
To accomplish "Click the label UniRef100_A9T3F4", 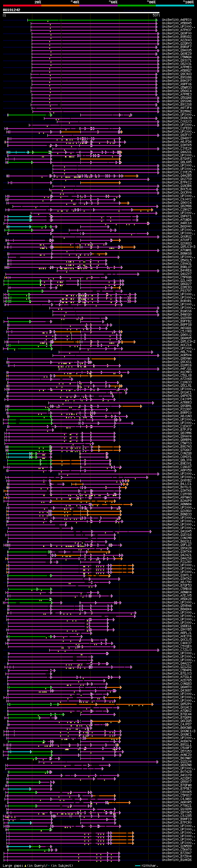I will coord(177,108).
